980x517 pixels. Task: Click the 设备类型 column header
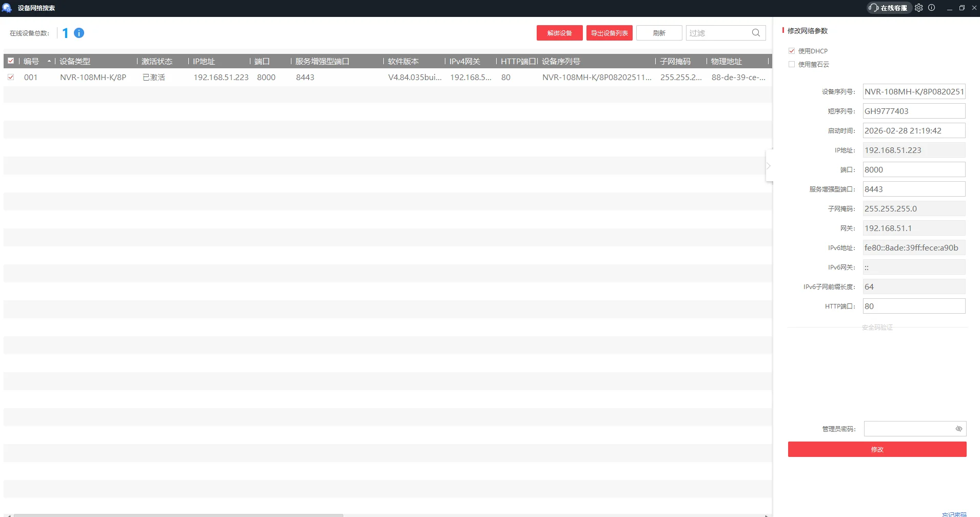(x=75, y=61)
